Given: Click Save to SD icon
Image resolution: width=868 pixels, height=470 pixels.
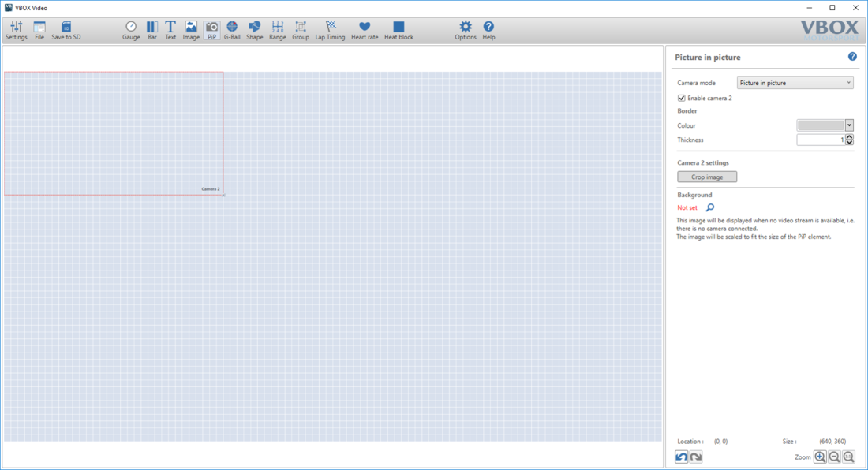Looking at the screenshot, I should [x=65, y=31].
